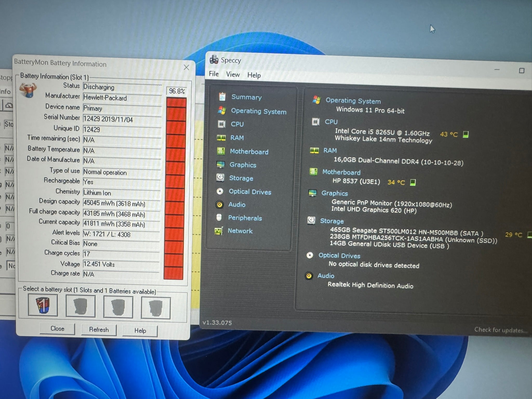
Task: Click the Graphics monitor icon in Speccy sidebar
Action: 221,164
